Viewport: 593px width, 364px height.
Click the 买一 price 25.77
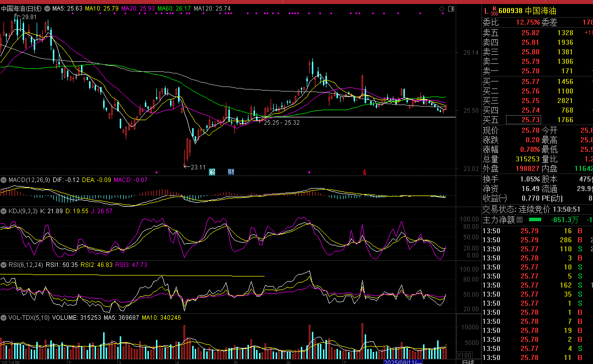[x=530, y=81]
